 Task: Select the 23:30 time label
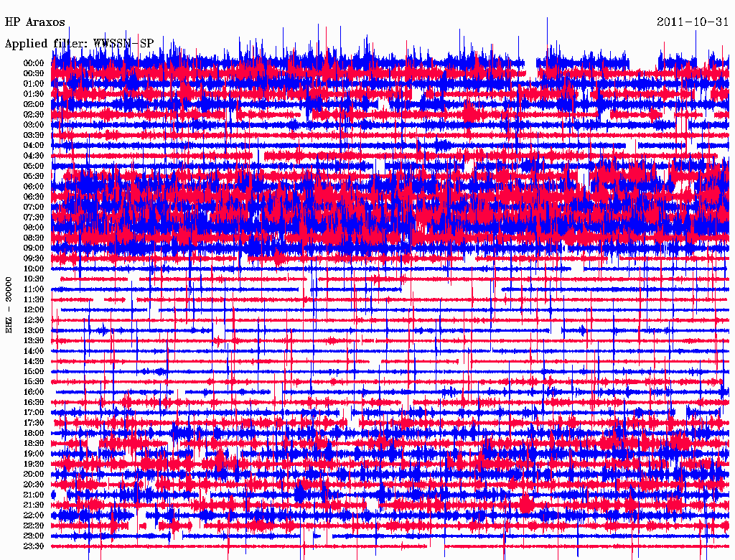click(x=34, y=546)
